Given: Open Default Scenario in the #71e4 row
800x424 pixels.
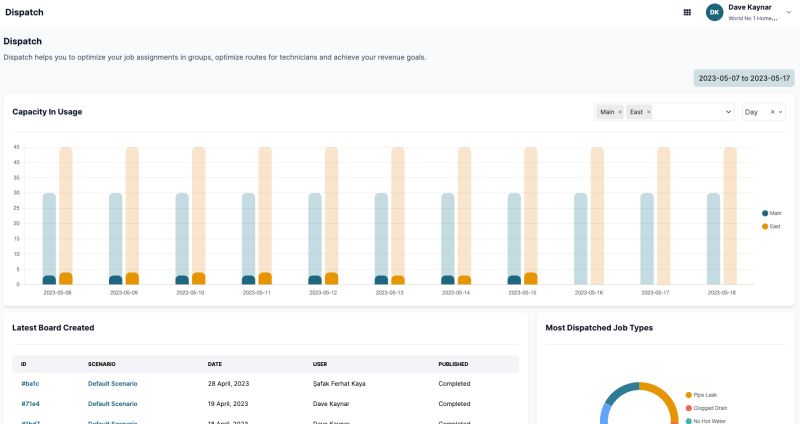Looking at the screenshot, I should coord(112,404).
